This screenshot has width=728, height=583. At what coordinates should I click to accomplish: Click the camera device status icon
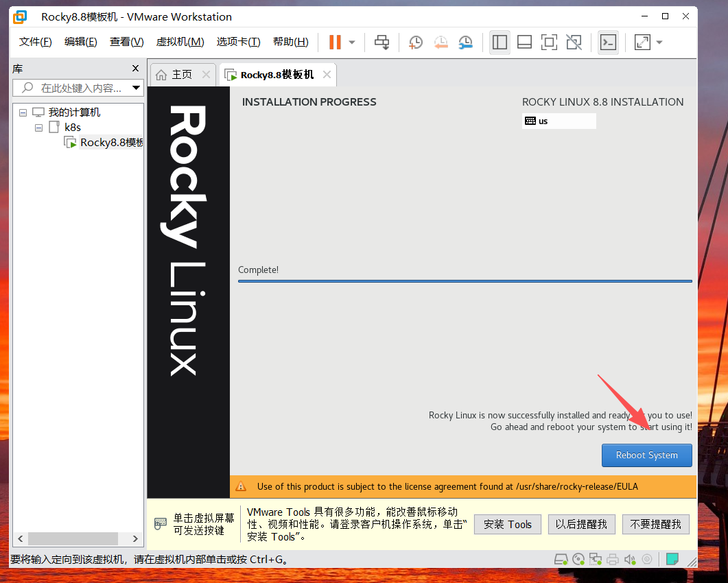tap(647, 559)
